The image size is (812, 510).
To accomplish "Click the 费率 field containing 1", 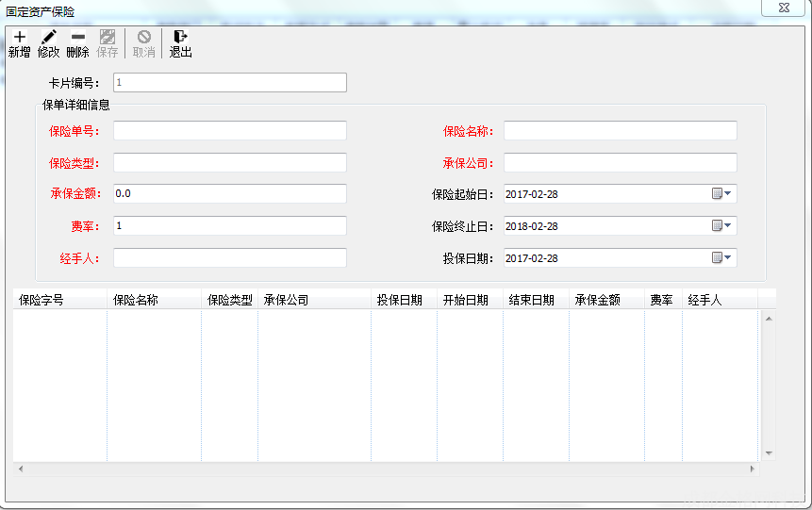I will (x=230, y=226).
